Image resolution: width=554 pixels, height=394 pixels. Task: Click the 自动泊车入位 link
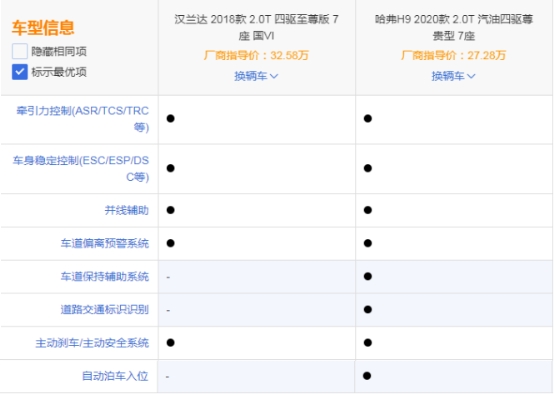(115, 376)
